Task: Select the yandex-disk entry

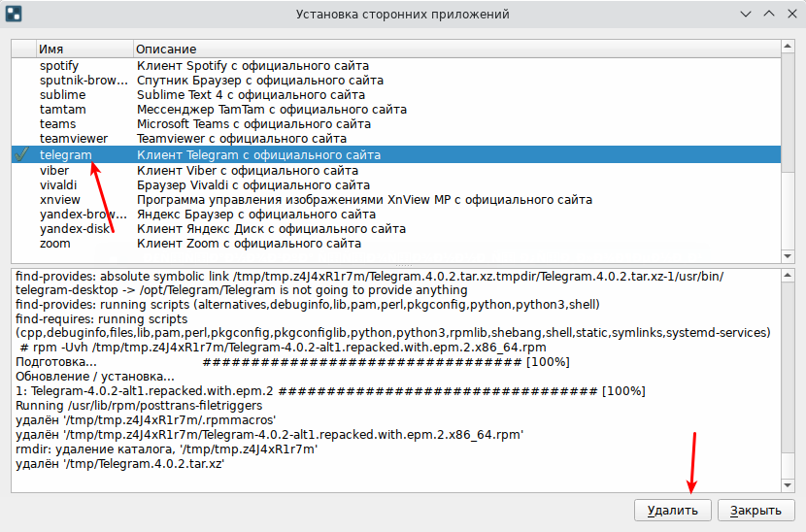Action: 396,229
